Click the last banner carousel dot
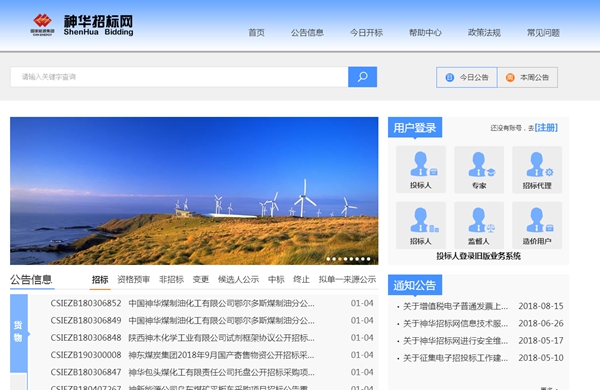Viewport: 600px width, 390px height. coord(368,259)
